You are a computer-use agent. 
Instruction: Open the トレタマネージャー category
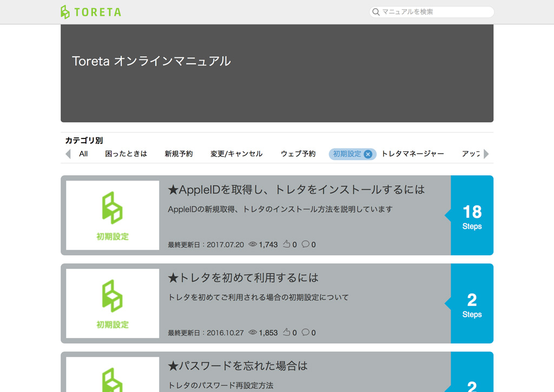[x=412, y=154]
